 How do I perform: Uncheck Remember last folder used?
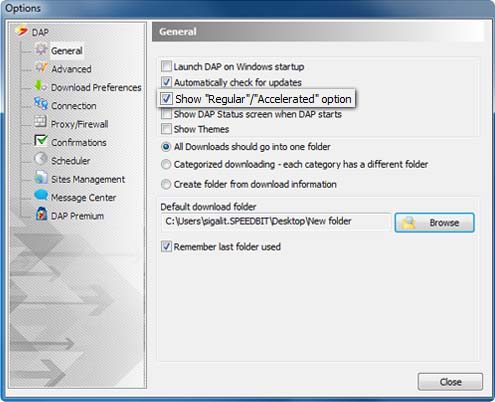(x=166, y=247)
